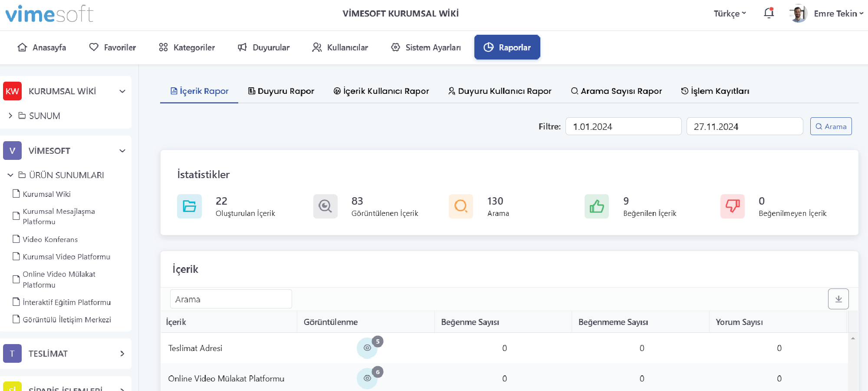Viewport: 868px width, 391px height.
Task: Expand the SUNUM folder
Action: click(10, 116)
